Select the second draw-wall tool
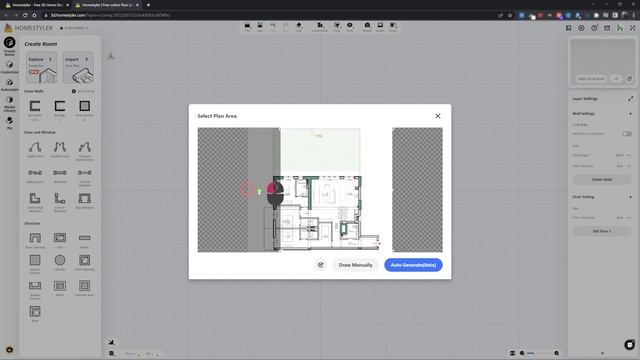Viewport: 640px width, 360px height. 60,111
